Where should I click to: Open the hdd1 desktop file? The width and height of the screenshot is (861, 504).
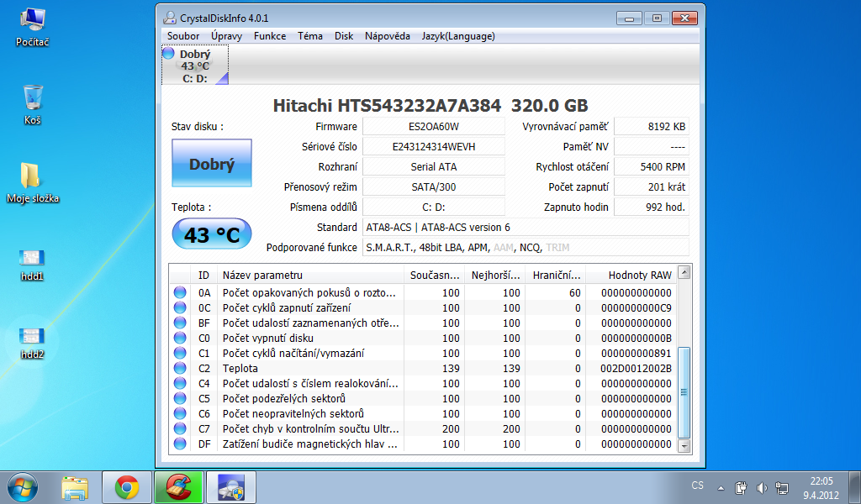(x=32, y=265)
